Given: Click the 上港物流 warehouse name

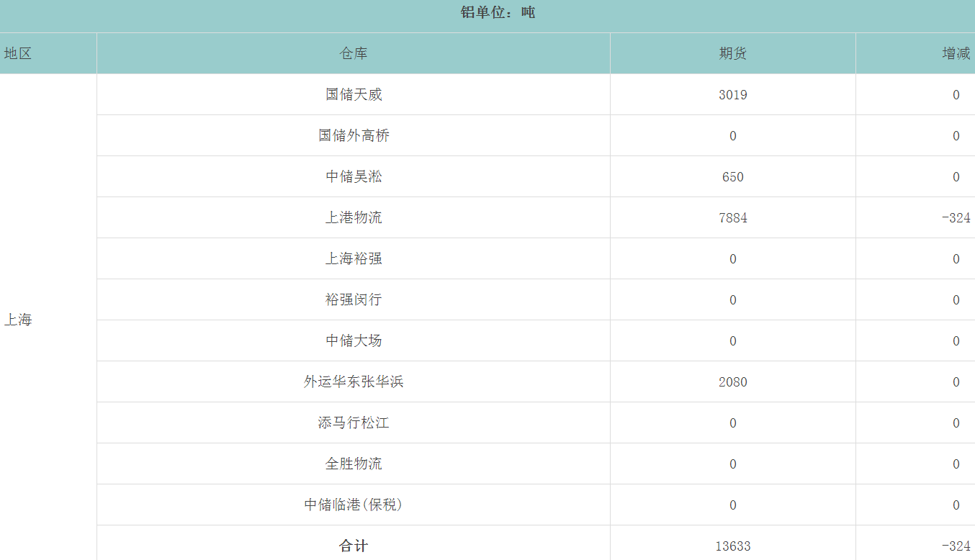Looking at the screenshot, I should tap(353, 217).
